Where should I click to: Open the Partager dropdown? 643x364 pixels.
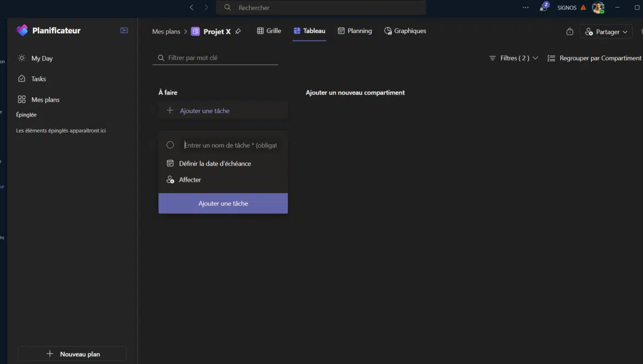(x=606, y=32)
